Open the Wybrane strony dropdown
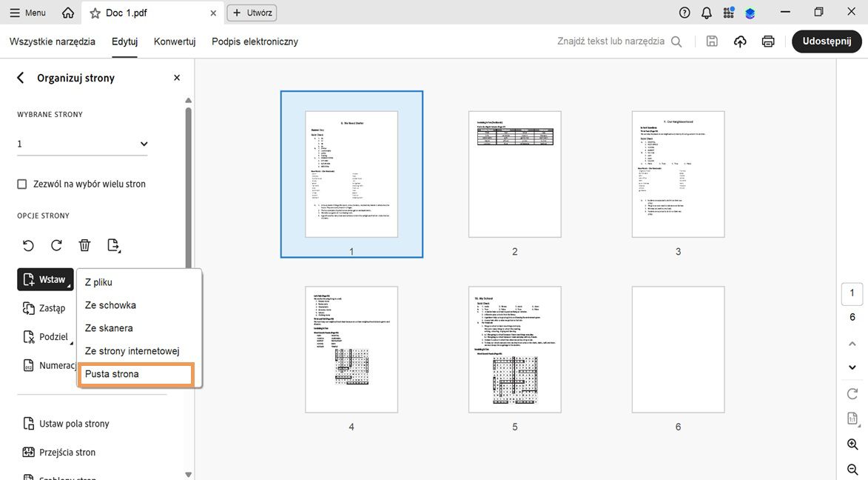Screen dimensions: 868x480 coord(82,144)
